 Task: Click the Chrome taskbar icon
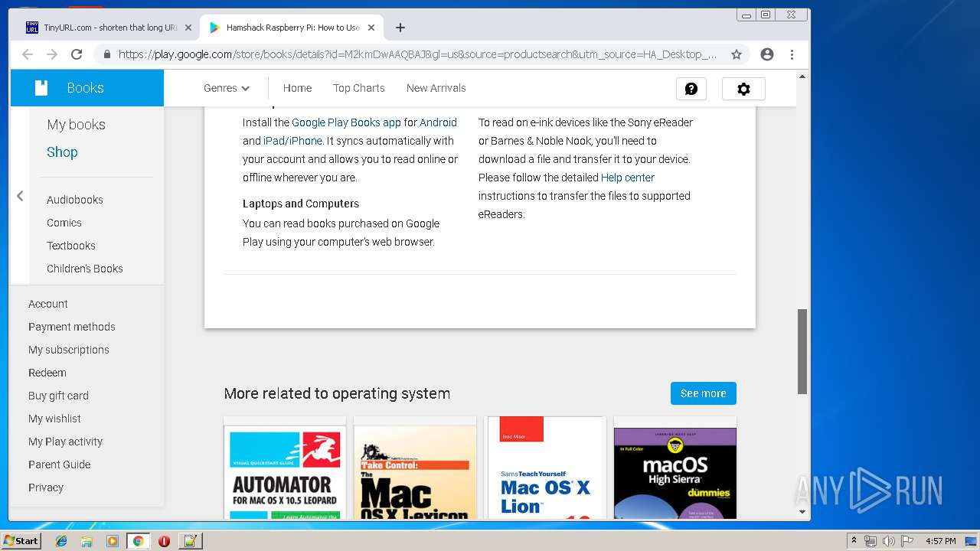[138, 541]
